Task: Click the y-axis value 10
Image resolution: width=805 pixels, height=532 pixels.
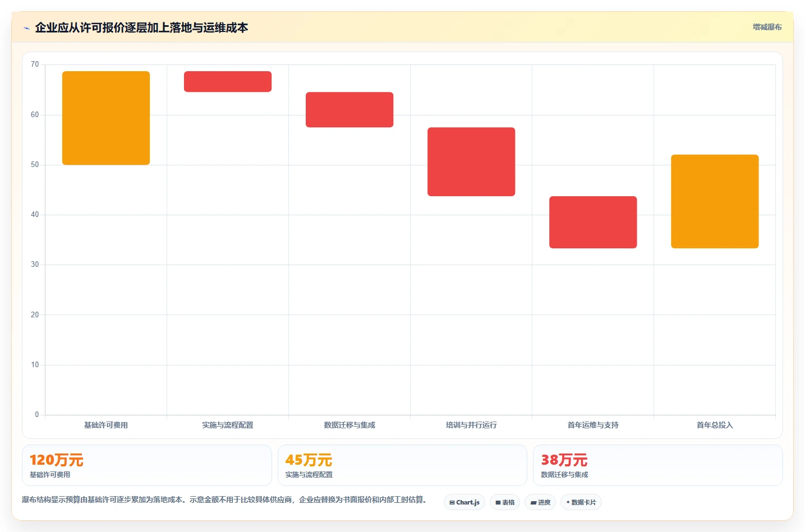Action: 35,365
